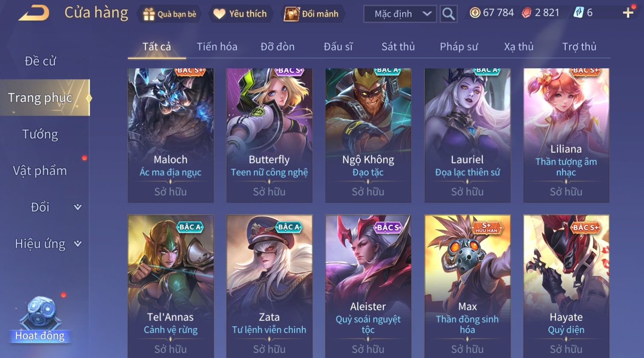The width and height of the screenshot is (644, 358).
Task: Select Tướng in the sidebar
Action: tap(40, 134)
